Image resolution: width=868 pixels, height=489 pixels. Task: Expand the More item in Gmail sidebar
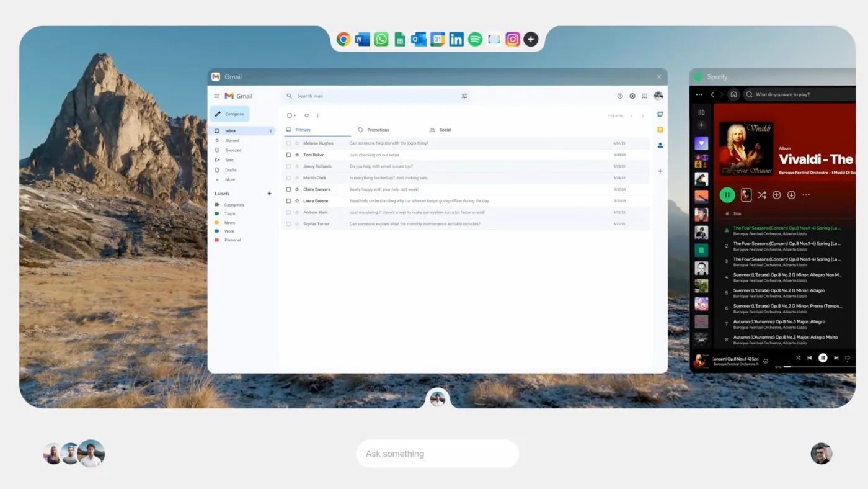(229, 179)
